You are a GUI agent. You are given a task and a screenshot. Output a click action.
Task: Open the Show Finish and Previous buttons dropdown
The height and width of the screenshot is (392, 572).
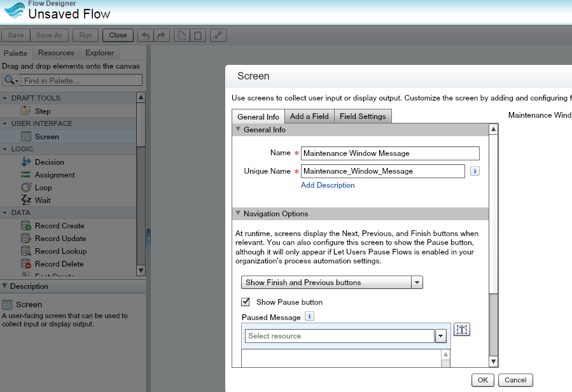point(417,281)
